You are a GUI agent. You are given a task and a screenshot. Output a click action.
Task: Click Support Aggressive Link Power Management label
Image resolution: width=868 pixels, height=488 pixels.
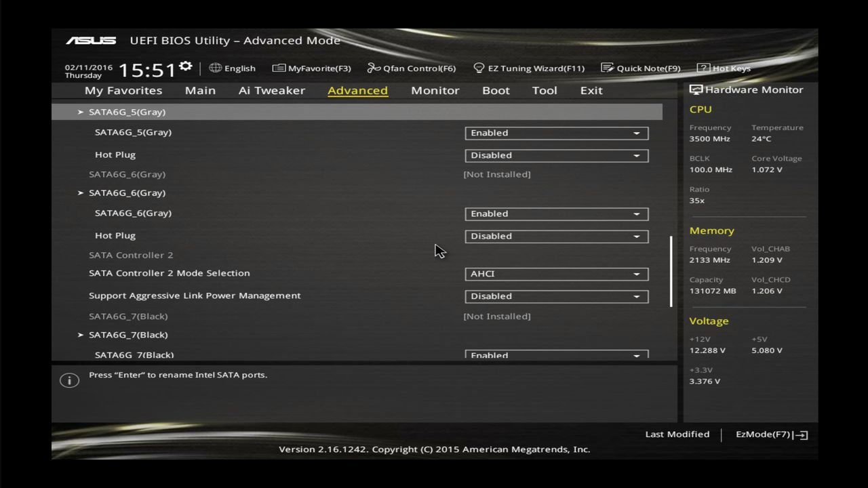tap(195, 296)
